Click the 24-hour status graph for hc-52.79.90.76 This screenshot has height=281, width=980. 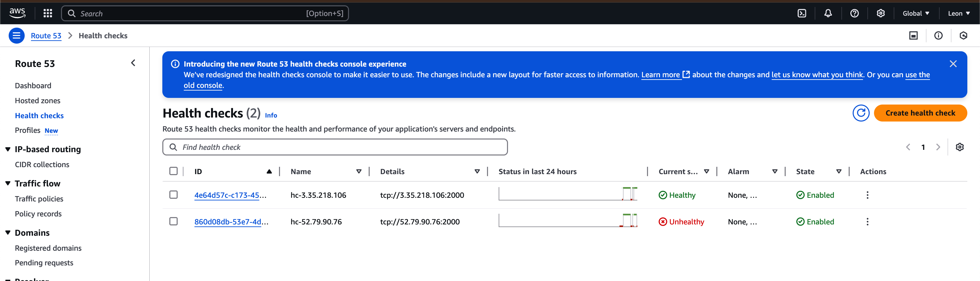click(x=568, y=220)
